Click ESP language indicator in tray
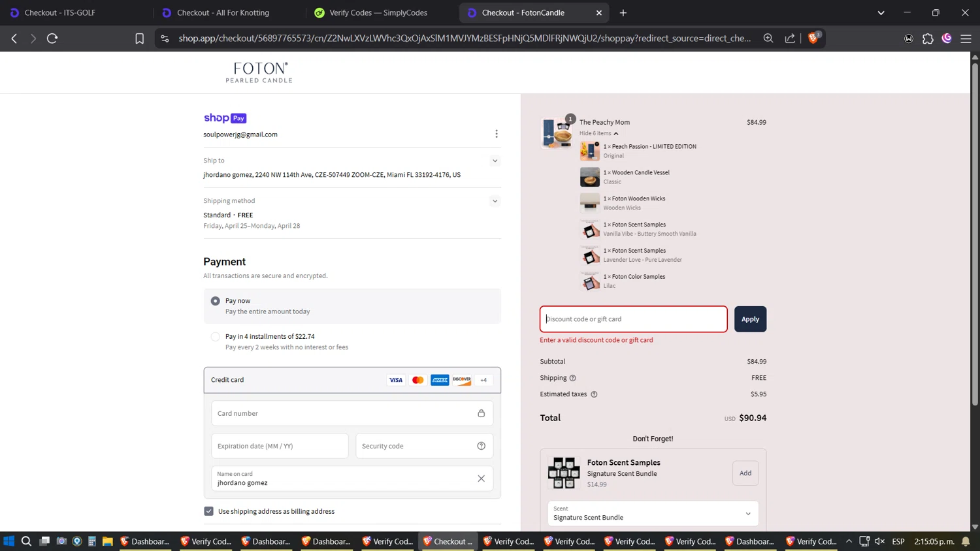The width and height of the screenshot is (980, 551). (x=898, y=541)
